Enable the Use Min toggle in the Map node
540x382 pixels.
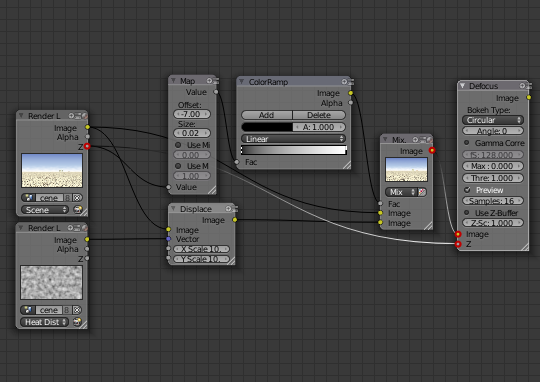[178, 145]
